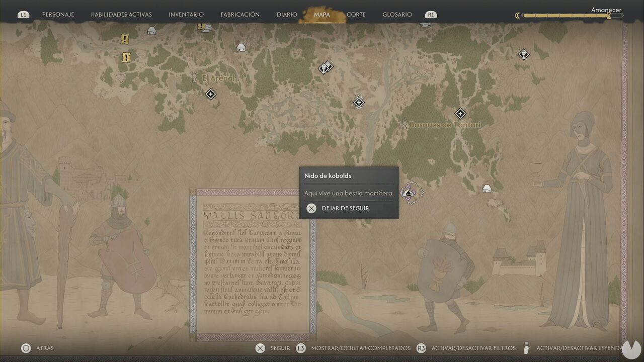Open the Diario tab

(287, 15)
